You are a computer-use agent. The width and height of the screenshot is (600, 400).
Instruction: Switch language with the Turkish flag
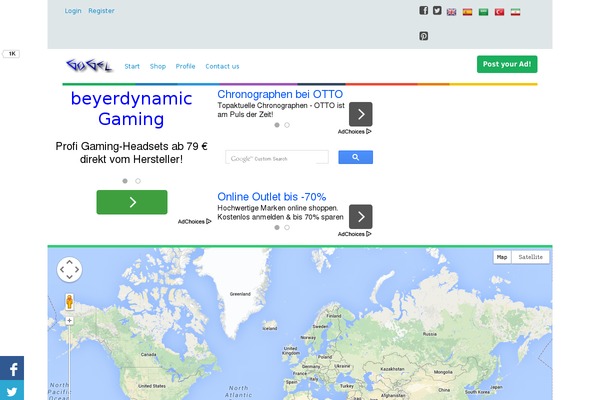(x=499, y=12)
